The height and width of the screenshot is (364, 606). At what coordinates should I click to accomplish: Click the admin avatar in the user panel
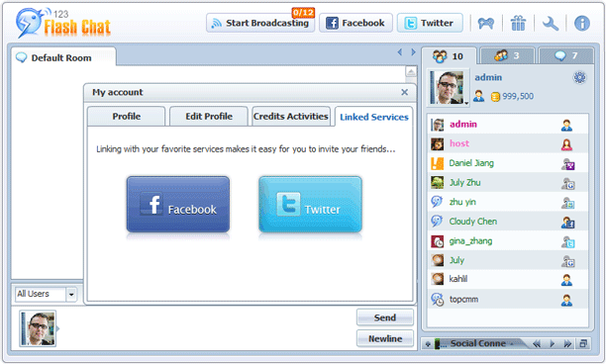(x=448, y=87)
